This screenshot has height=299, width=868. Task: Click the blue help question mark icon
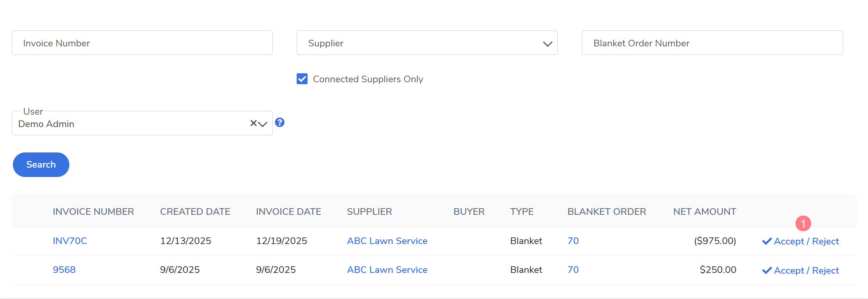click(x=279, y=122)
